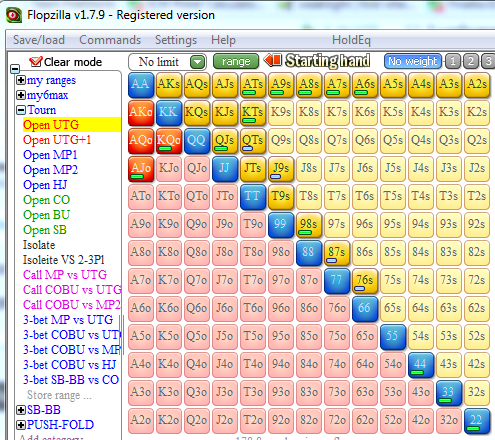Select the Open SB range

[45, 230]
